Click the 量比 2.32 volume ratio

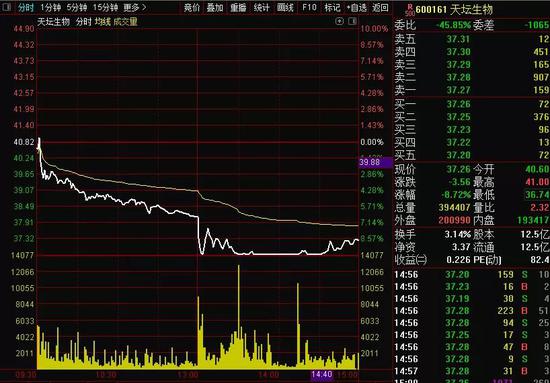539,208
